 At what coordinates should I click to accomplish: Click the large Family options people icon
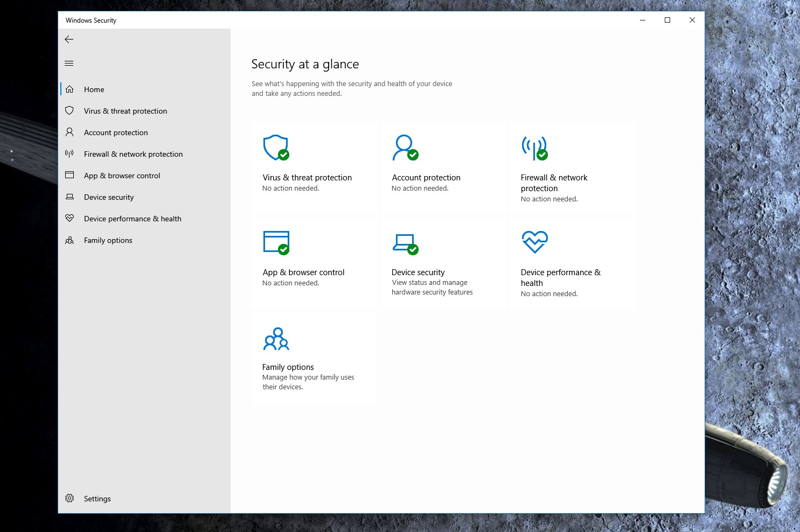point(276,339)
